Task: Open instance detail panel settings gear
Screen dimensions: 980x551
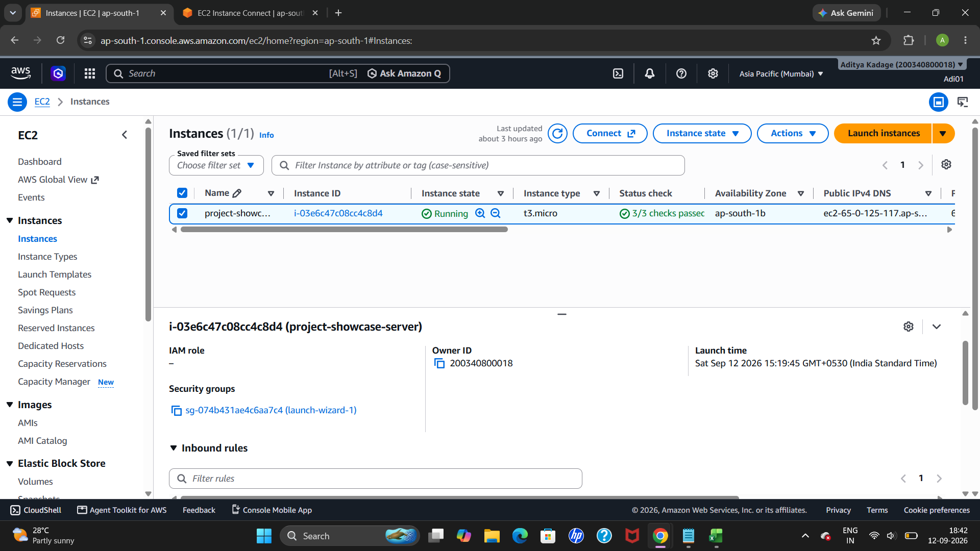Action: click(909, 327)
